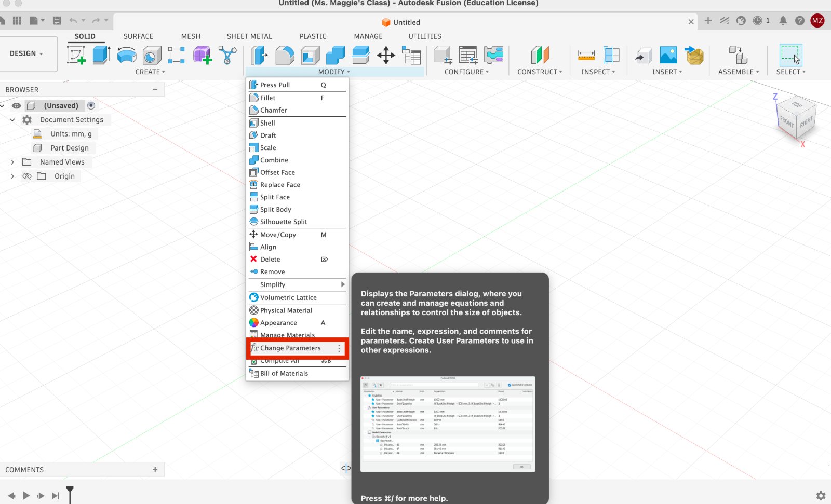Expand the Origin folder
831x504 pixels.
(12, 176)
